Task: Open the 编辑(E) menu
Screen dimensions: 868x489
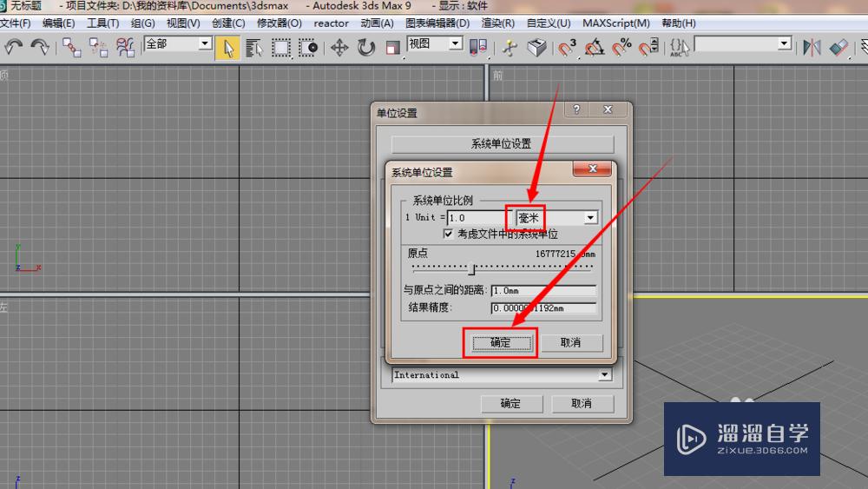Action: pos(59,23)
